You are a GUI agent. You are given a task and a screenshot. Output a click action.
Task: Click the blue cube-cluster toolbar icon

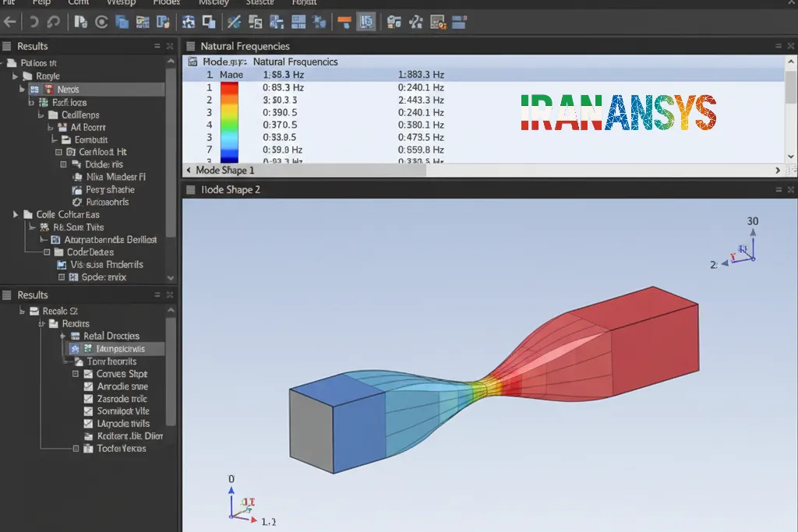319,22
